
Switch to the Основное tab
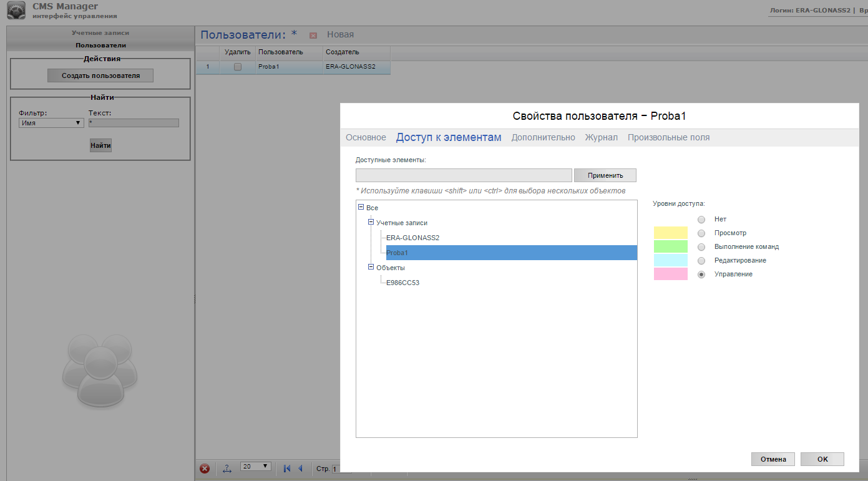click(x=366, y=137)
